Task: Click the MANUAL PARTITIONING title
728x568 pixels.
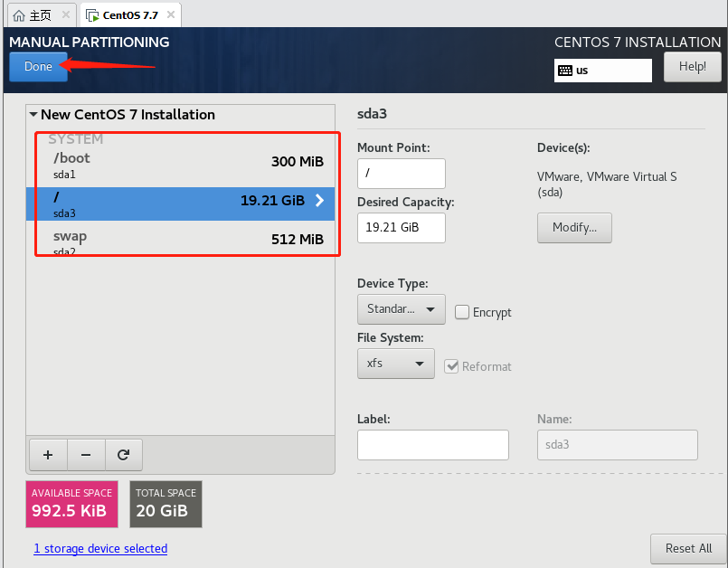Action: click(x=90, y=43)
